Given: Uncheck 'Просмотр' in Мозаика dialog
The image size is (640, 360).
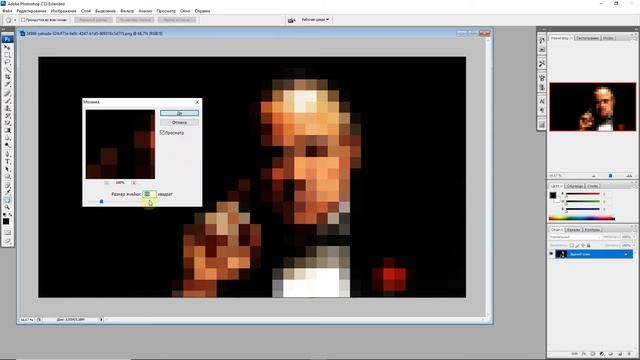Looking at the screenshot, I should pos(162,133).
